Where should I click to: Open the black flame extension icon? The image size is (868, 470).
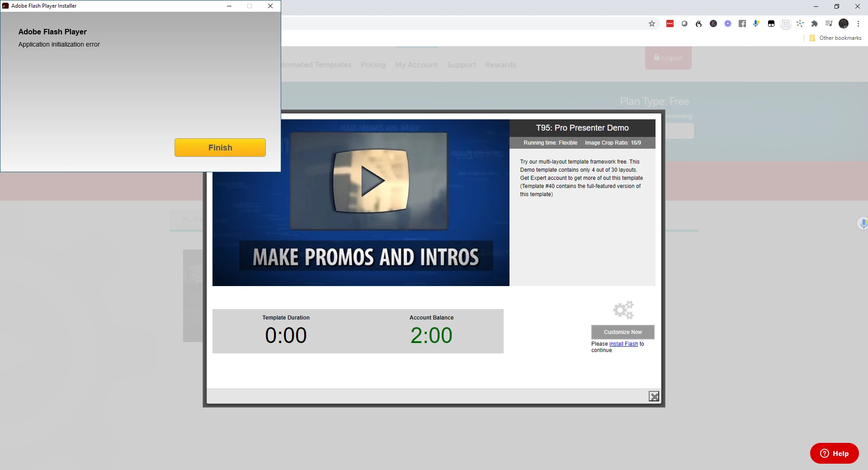(x=699, y=23)
